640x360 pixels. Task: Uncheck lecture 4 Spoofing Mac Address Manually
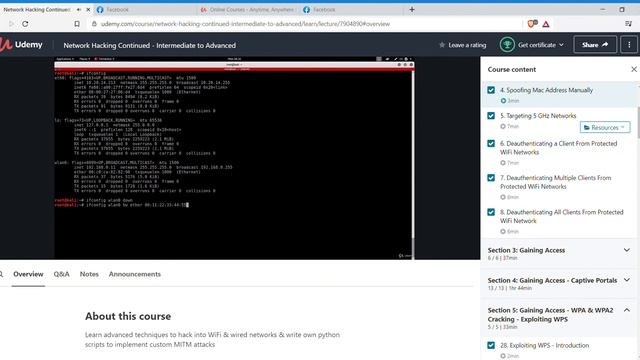click(x=491, y=90)
